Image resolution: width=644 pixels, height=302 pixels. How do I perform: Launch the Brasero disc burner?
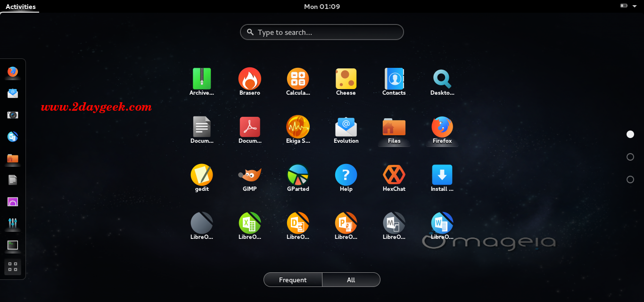250,79
